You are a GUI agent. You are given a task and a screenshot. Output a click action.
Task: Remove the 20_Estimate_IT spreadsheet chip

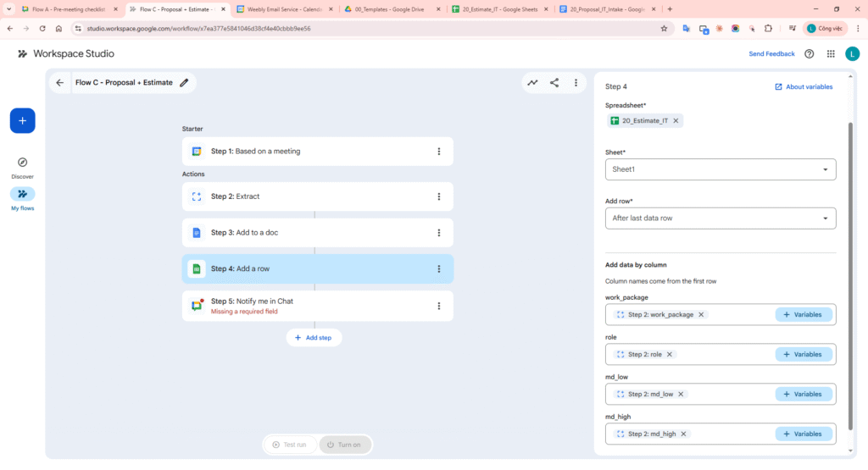click(x=676, y=121)
